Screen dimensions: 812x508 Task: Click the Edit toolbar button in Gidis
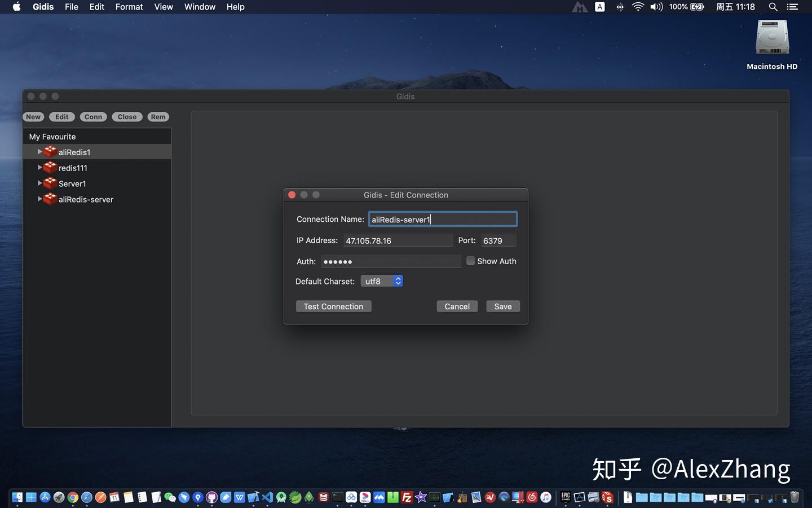(x=62, y=117)
